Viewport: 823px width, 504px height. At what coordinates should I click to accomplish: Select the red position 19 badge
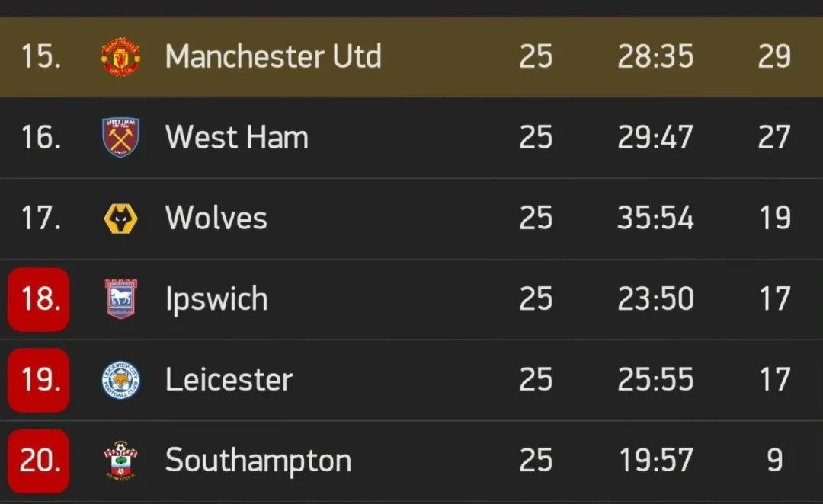[x=38, y=380]
